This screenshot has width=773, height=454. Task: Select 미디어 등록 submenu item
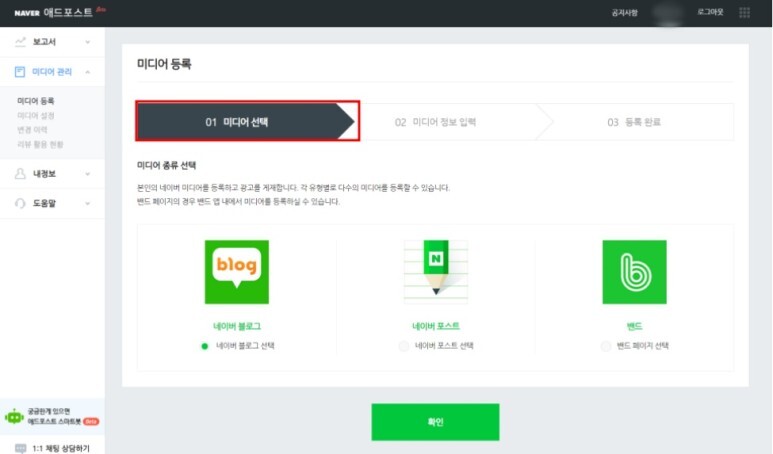click(x=35, y=101)
